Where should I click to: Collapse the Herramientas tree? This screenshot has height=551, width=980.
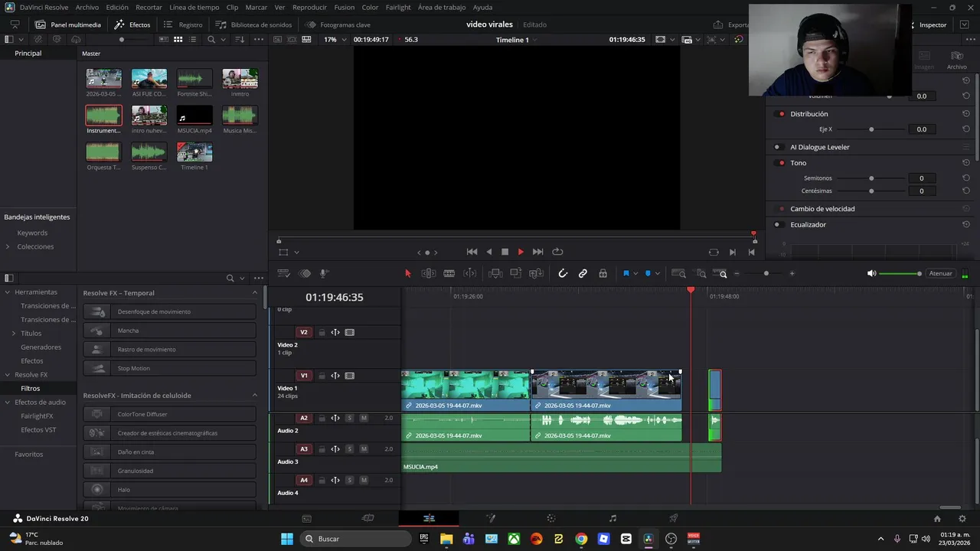pos(8,292)
